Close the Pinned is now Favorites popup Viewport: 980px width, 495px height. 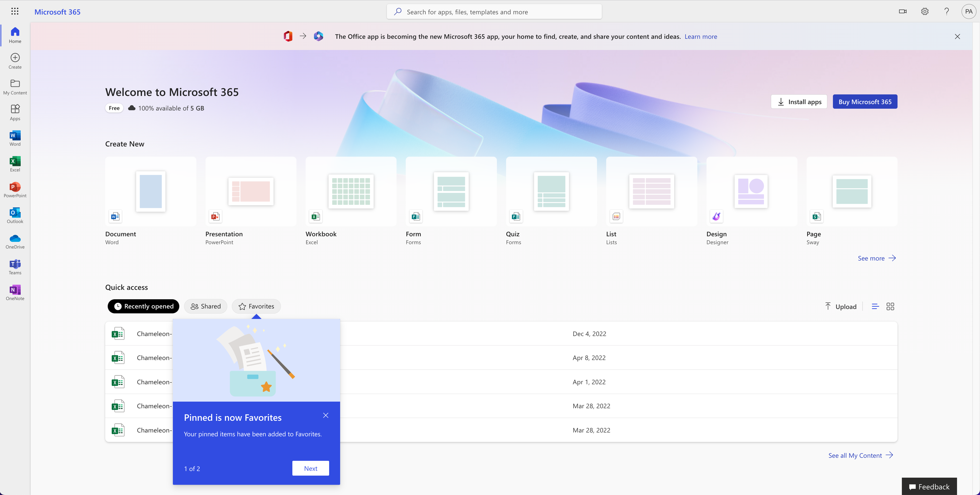click(326, 415)
